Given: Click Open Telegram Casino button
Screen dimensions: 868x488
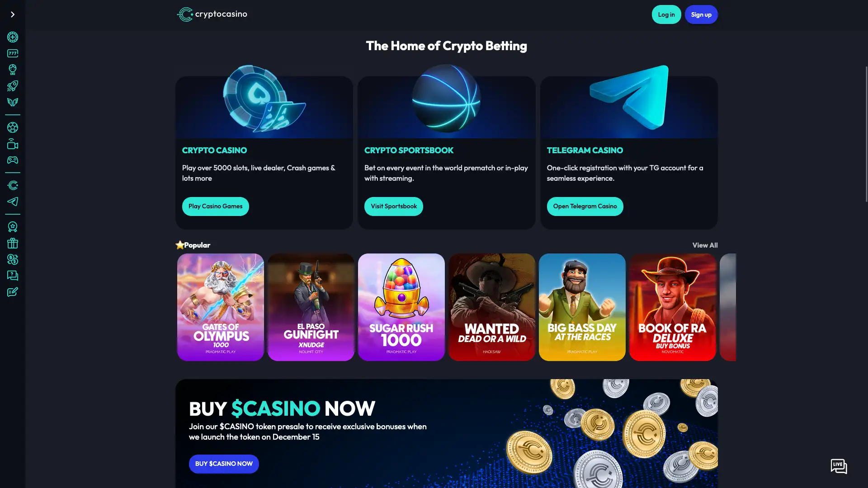Looking at the screenshot, I should (x=585, y=206).
